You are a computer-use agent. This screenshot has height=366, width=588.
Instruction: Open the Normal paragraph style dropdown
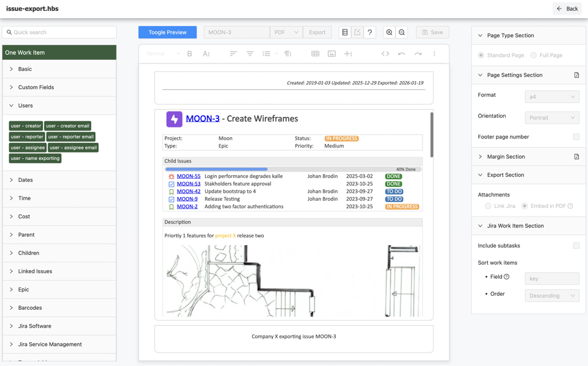(x=163, y=54)
